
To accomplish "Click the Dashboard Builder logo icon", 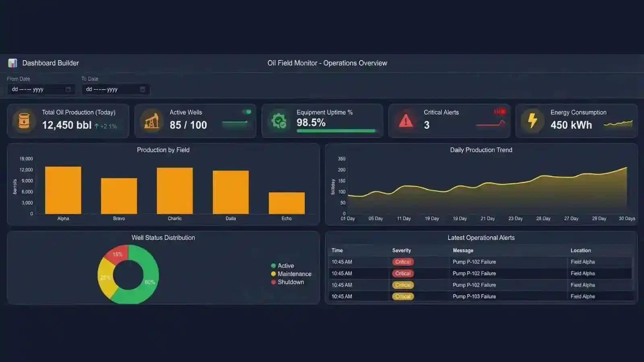I will tap(12, 63).
